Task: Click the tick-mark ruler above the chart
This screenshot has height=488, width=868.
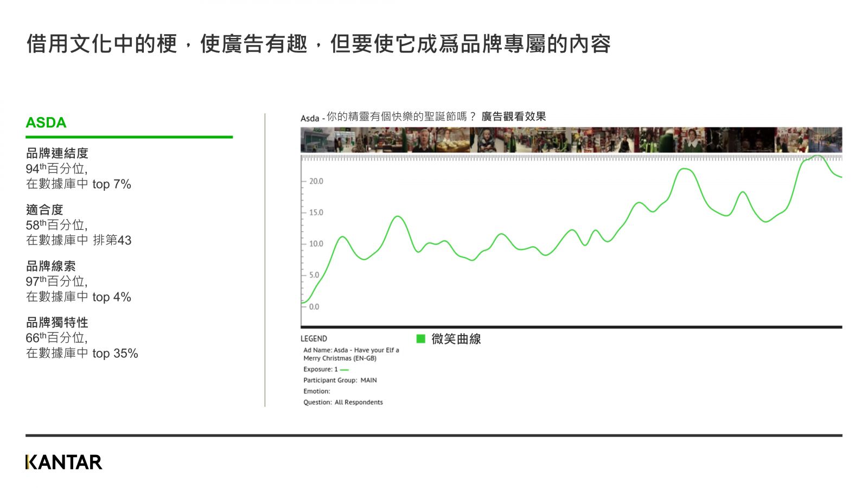Action: pyautogui.click(x=571, y=158)
